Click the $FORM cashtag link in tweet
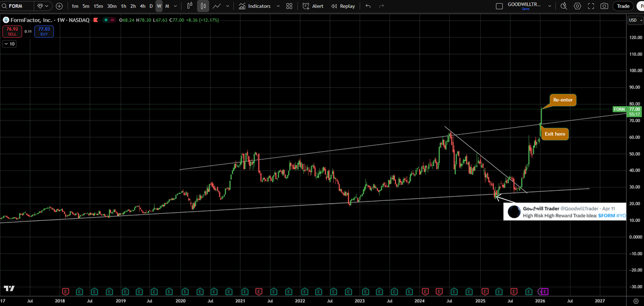 click(606, 215)
